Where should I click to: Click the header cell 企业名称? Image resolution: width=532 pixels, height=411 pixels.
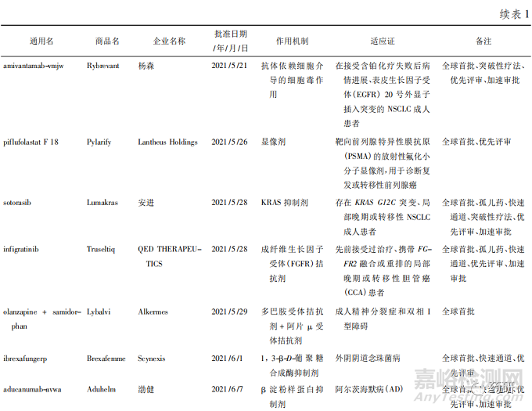point(169,41)
